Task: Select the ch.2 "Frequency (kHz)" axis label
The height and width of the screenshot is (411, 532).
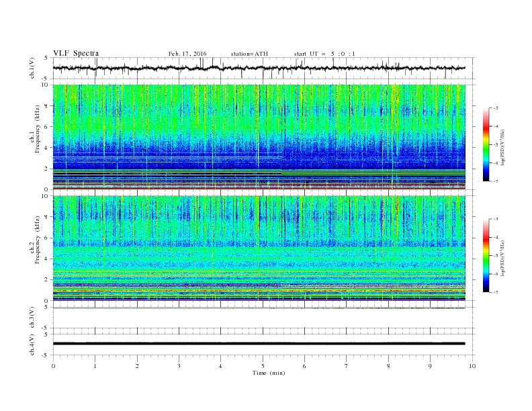Action: [38, 240]
